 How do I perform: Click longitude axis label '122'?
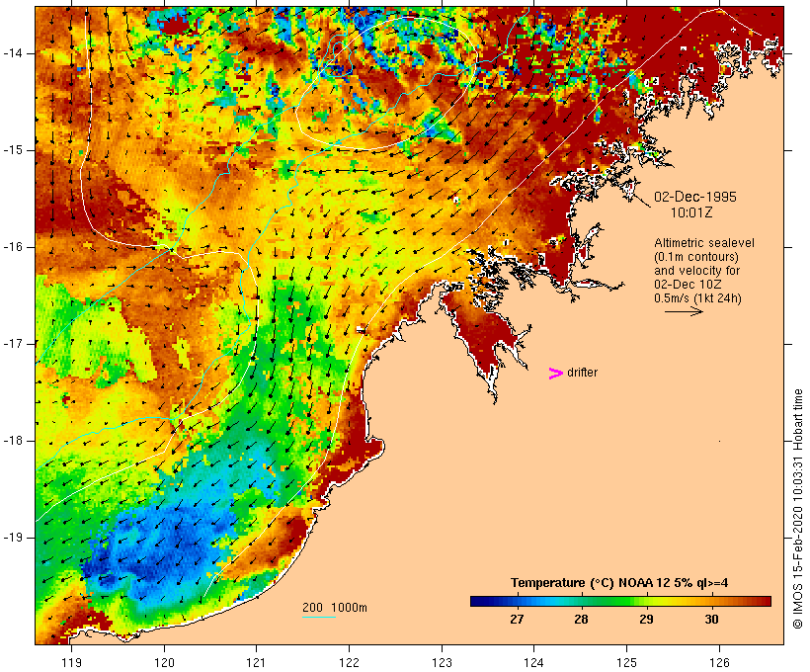click(350, 662)
